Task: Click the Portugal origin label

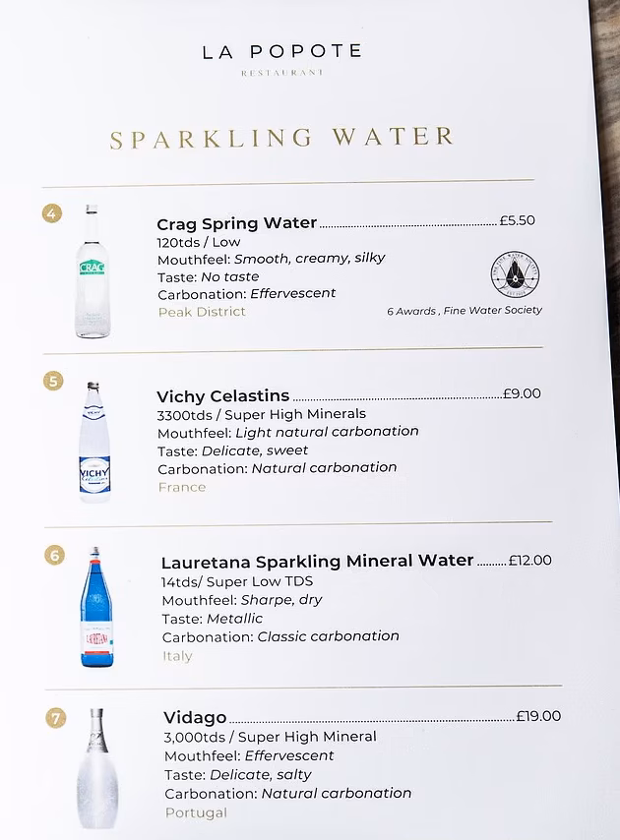Action: point(196,812)
